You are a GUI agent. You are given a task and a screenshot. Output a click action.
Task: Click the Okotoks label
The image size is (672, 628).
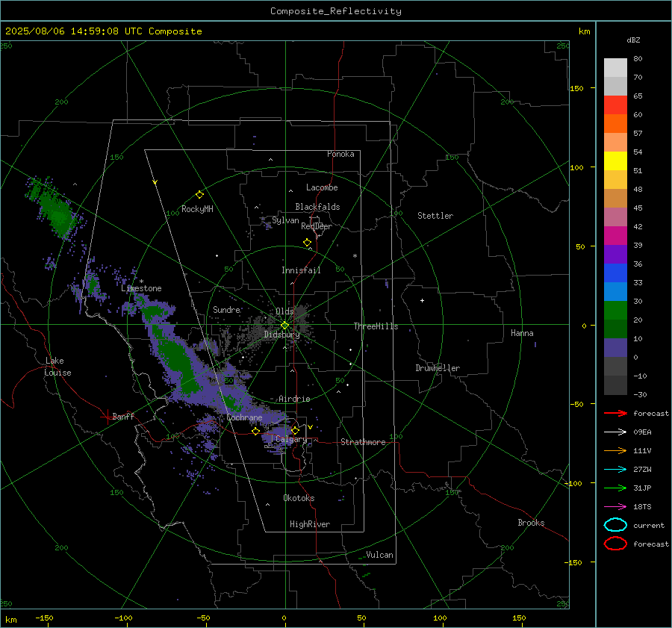(299, 498)
